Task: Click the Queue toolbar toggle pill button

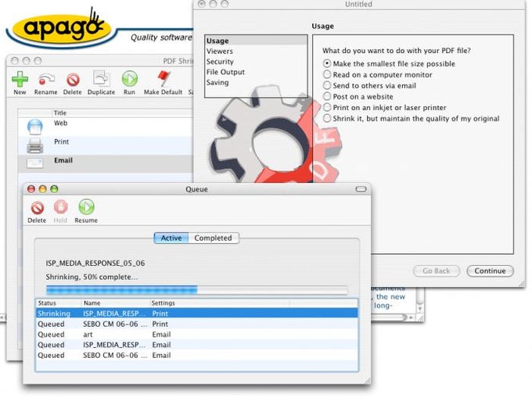Action: click(361, 189)
